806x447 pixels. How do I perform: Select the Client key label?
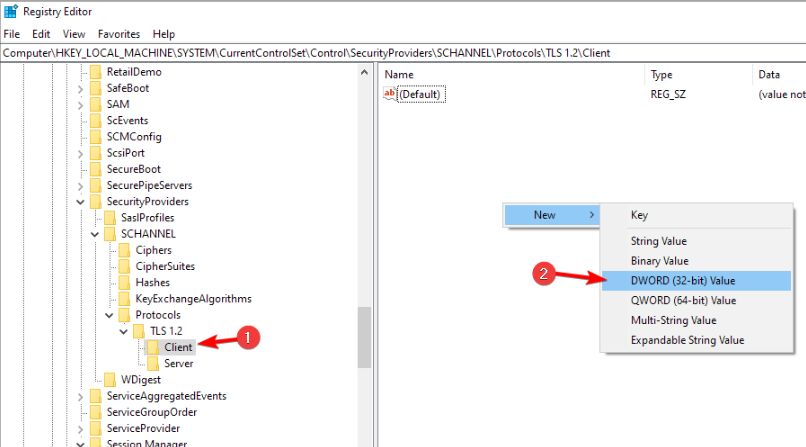(178, 347)
